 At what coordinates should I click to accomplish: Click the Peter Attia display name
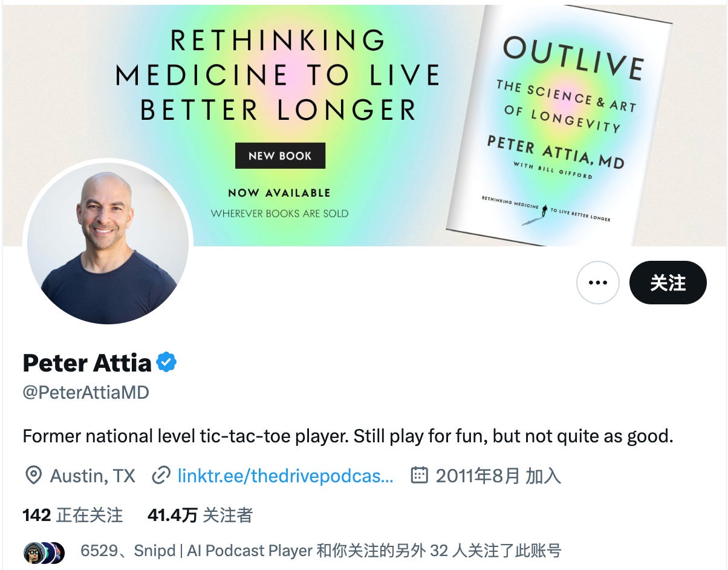[x=87, y=363]
